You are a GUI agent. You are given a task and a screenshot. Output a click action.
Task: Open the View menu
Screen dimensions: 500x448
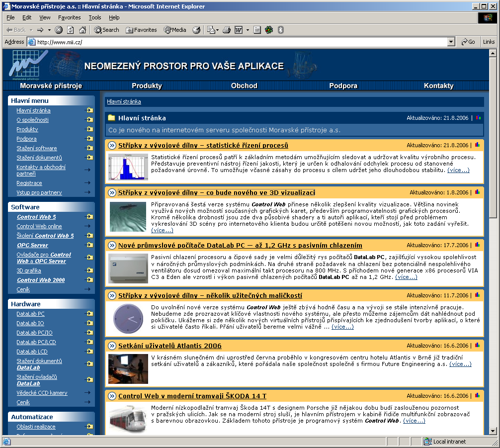pos(45,17)
